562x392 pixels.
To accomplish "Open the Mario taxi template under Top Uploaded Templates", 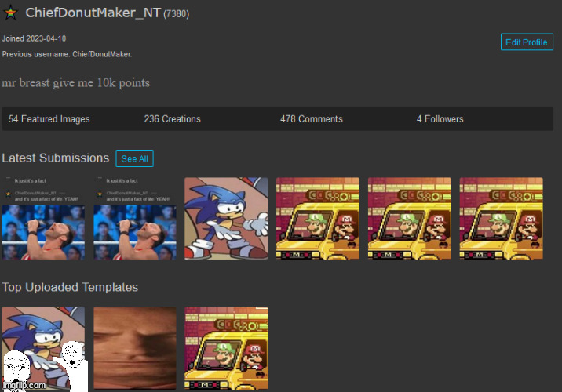I will pyautogui.click(x=226, y=348).
